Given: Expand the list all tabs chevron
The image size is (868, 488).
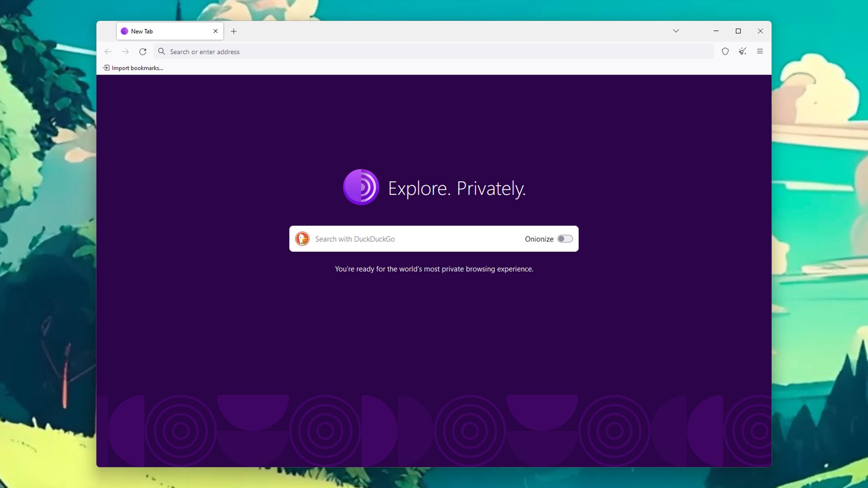Looking at the screenshot, I should tap(676, 31).
